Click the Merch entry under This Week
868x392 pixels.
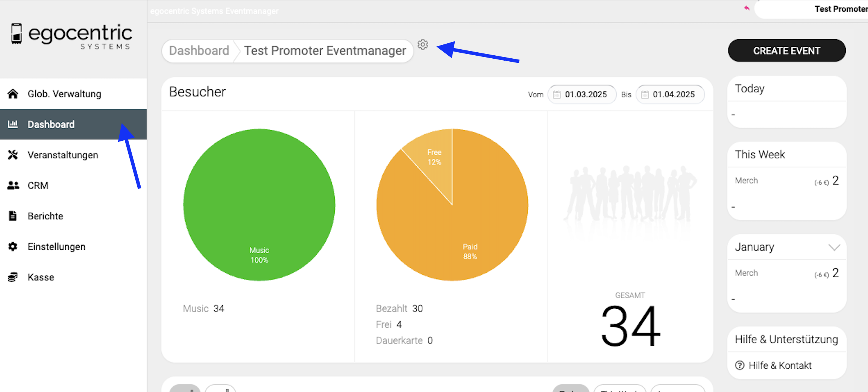coord(747,181)
